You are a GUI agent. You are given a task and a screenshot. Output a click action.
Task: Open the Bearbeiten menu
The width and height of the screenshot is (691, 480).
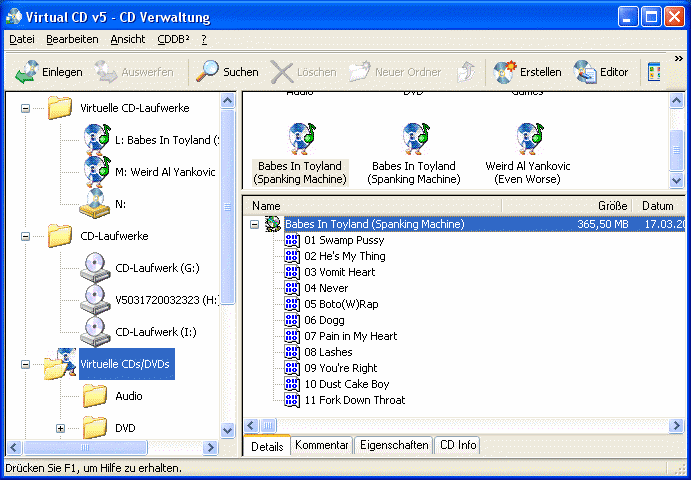point(72,39)
